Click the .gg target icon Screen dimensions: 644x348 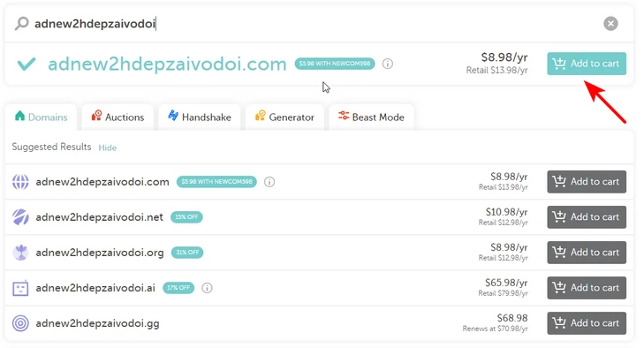click(x=20, y=323)
